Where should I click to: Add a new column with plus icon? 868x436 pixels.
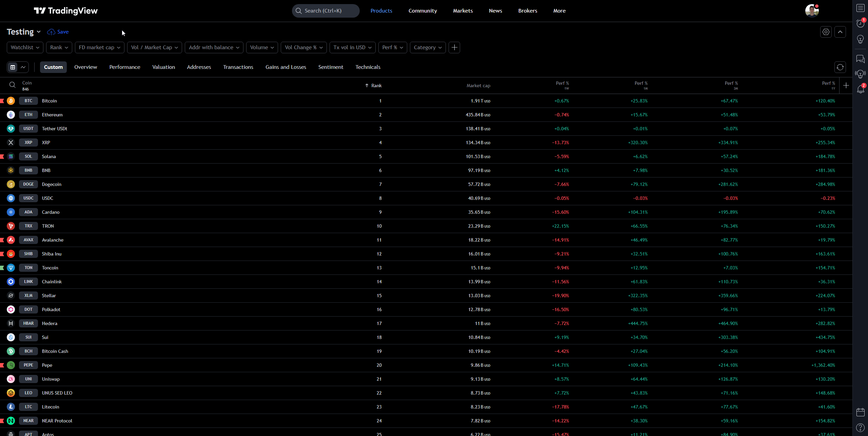point(846,86)
